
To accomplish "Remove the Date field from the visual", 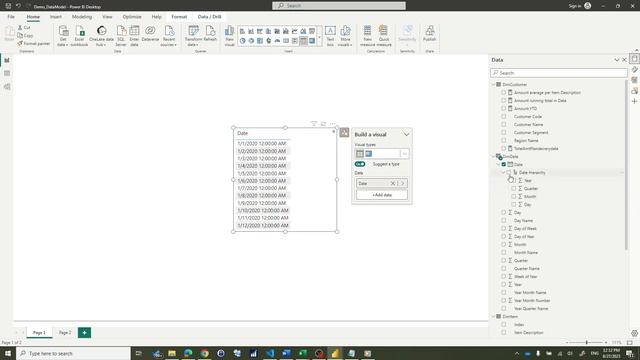I will pyautogui.click(x=393, y=184).
